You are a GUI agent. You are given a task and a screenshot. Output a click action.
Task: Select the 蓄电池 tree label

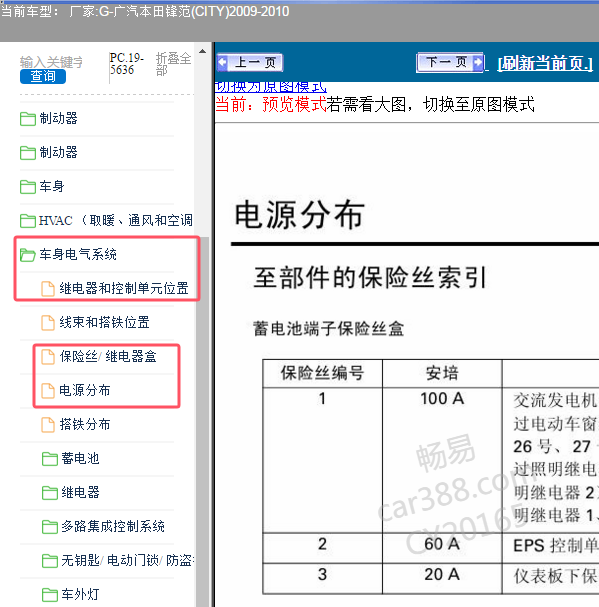click(x=80, y=458)
